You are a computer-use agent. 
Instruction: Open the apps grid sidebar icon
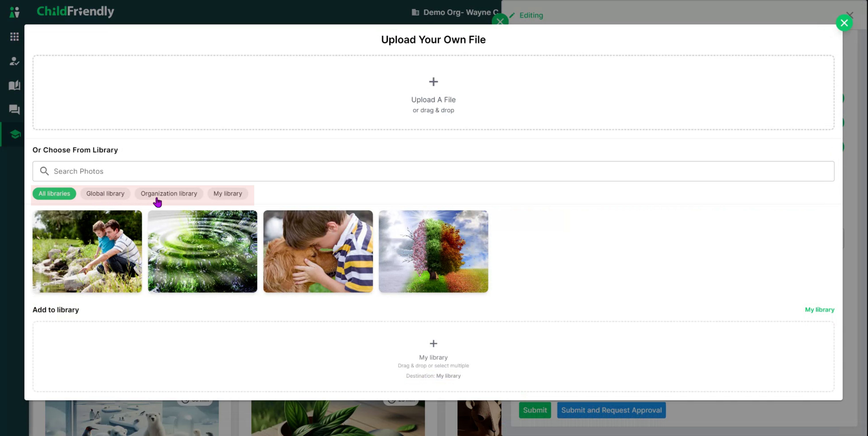14,36
